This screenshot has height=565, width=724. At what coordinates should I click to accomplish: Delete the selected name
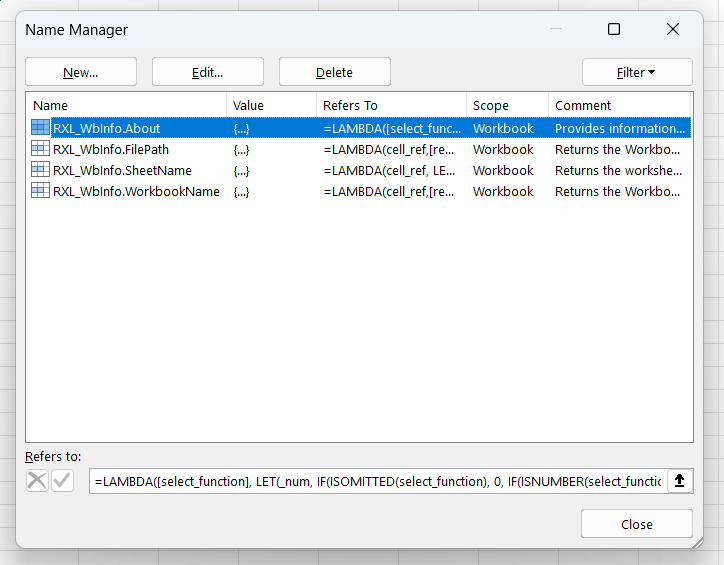coord(334,72)
